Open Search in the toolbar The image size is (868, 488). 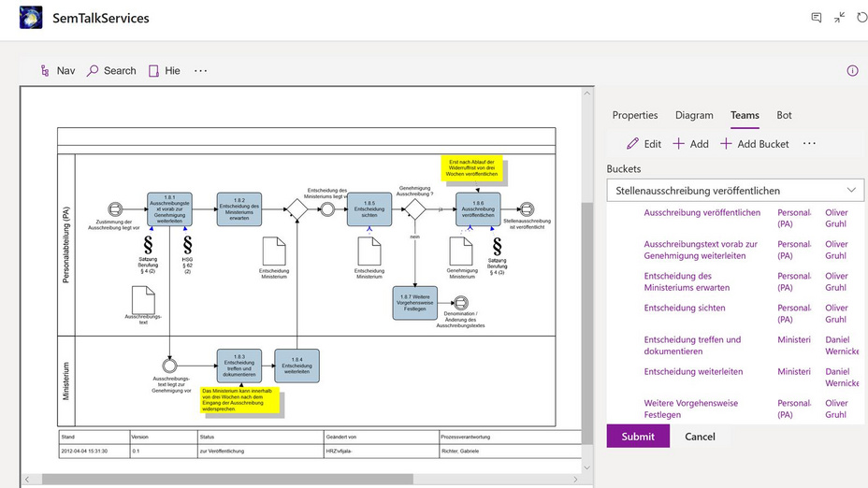coord(111,71)
